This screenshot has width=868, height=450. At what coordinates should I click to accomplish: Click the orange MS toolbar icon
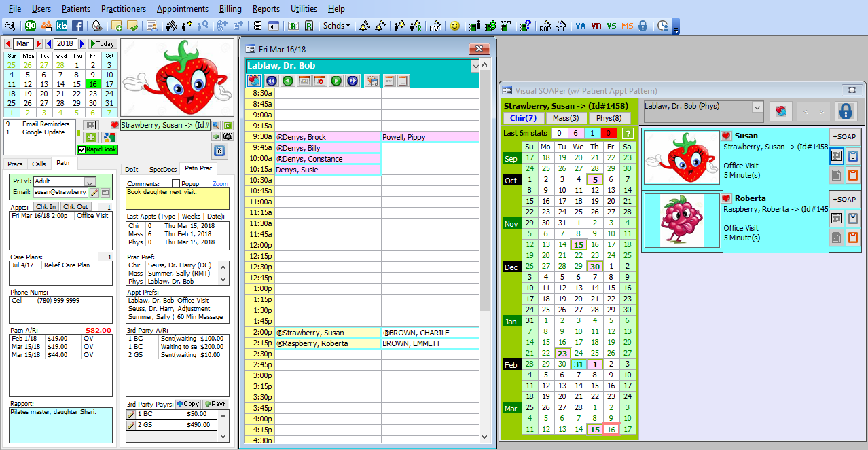[x=627, y=26]
